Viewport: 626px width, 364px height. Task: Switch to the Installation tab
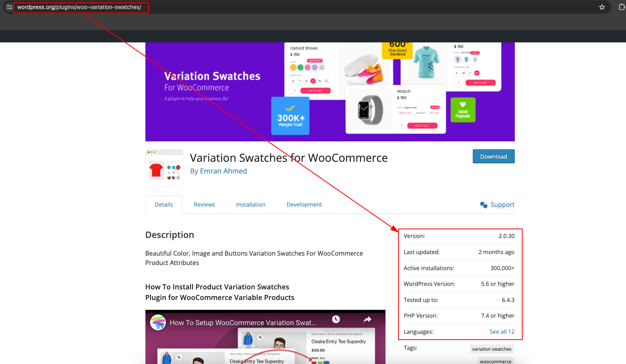[251, 205]
